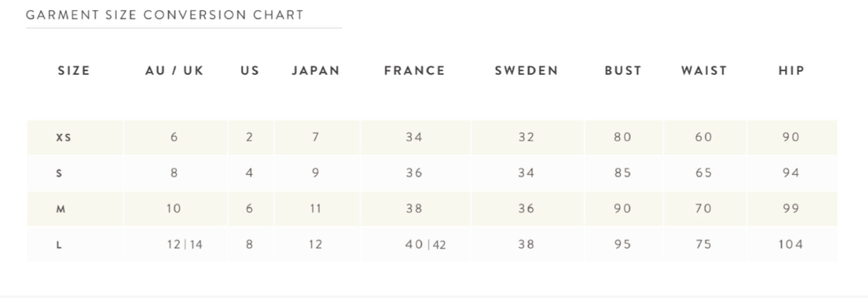Select the WAIST column header

(x=704, y=71)
